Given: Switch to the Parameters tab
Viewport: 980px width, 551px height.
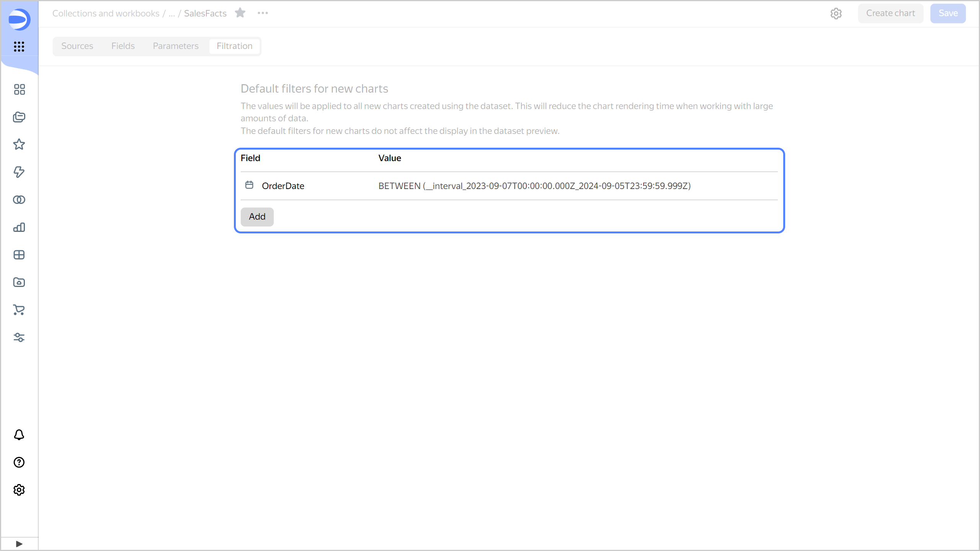Looking at the screenshot, I should pyautogui.click(x=175, y=46).
